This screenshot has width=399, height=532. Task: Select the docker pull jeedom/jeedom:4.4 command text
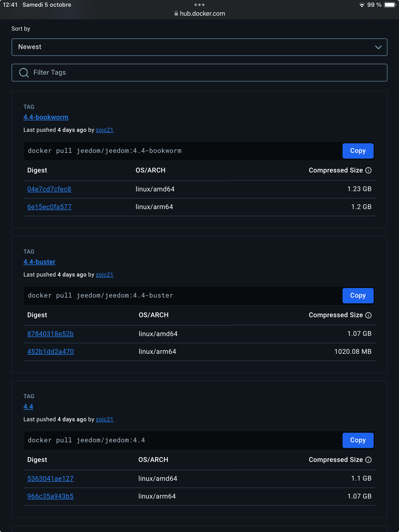click(86, 440)
